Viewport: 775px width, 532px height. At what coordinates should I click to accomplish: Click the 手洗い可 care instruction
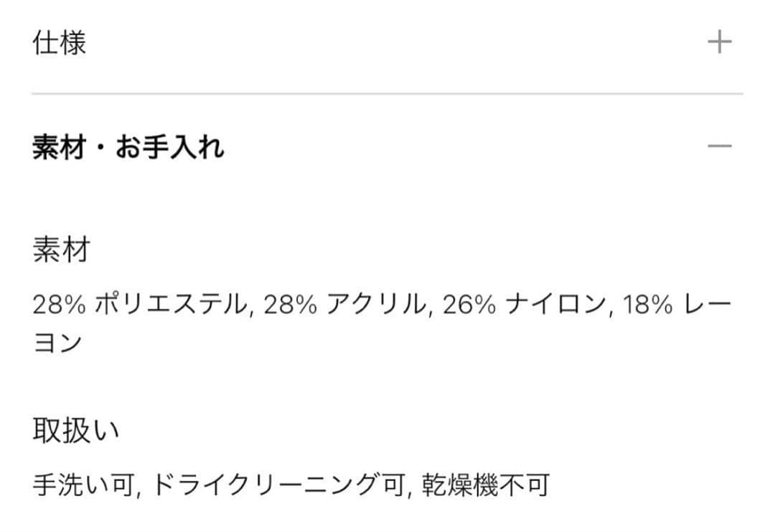[x=83, y=485]
